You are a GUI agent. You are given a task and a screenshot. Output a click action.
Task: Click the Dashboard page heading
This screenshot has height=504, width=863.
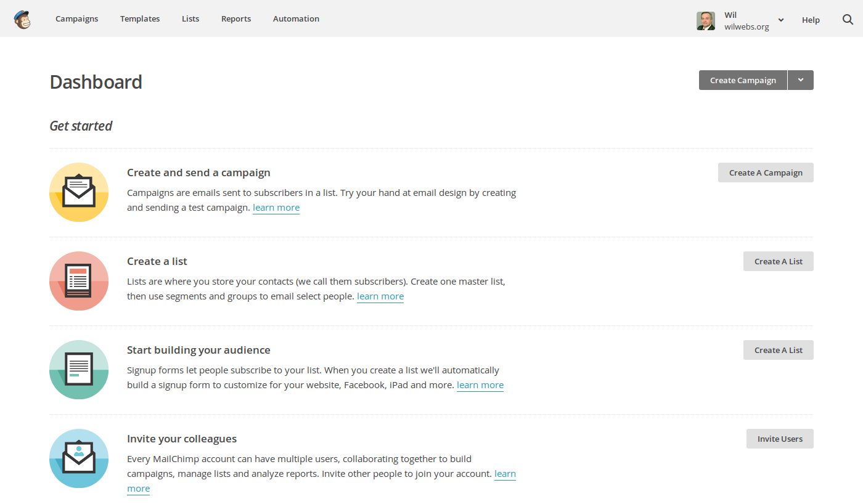(x=96, y=82)
